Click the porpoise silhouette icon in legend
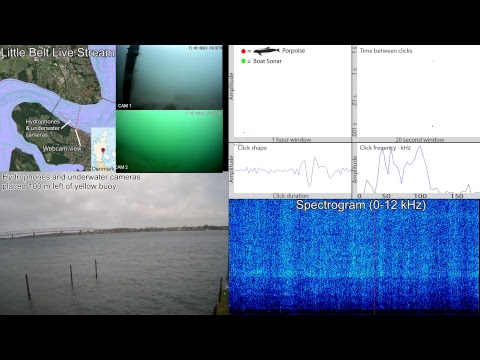 [x=266, y=51]
